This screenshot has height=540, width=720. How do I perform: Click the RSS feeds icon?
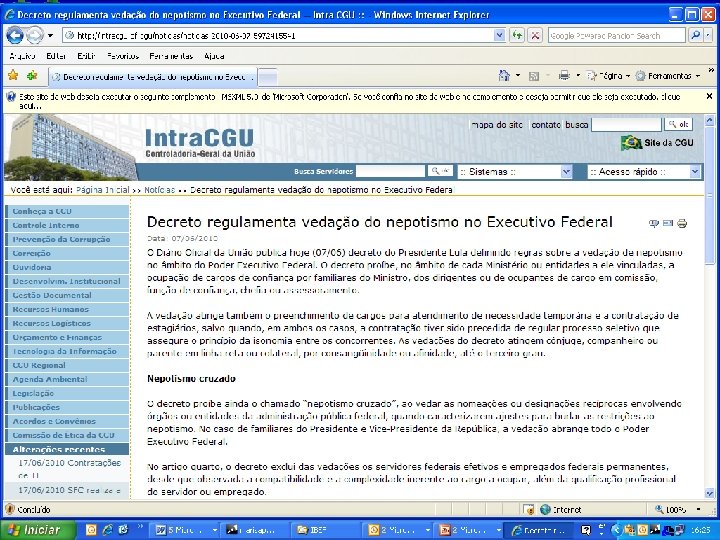point(534,76)
